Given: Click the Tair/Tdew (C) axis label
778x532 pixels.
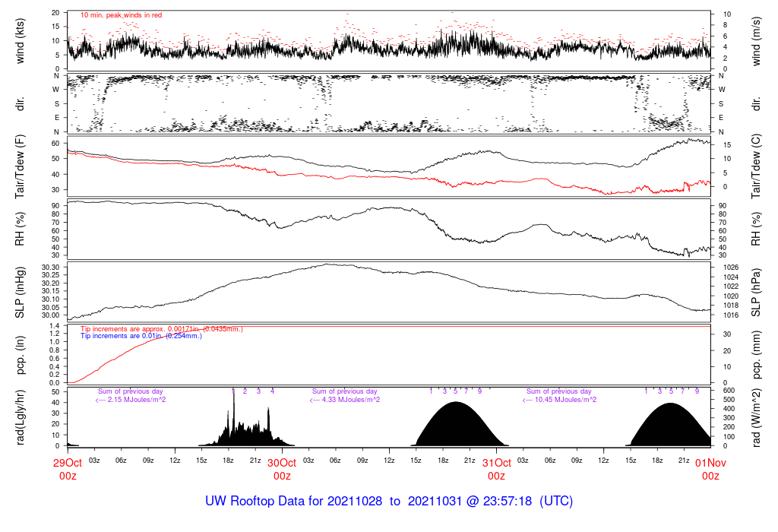Looking at the screenshot, I should [x=757, y=166].
